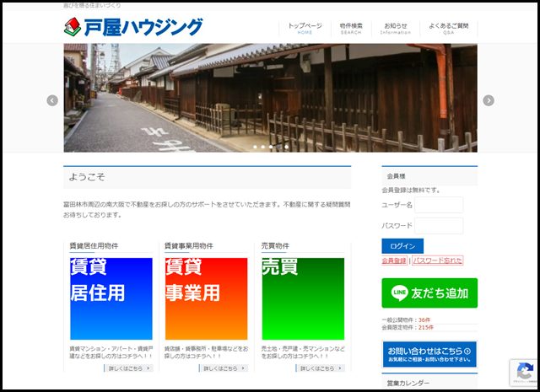540x392 pixels.
Task: Click the 売買物件 heading
Action: (x=275, y=245)
